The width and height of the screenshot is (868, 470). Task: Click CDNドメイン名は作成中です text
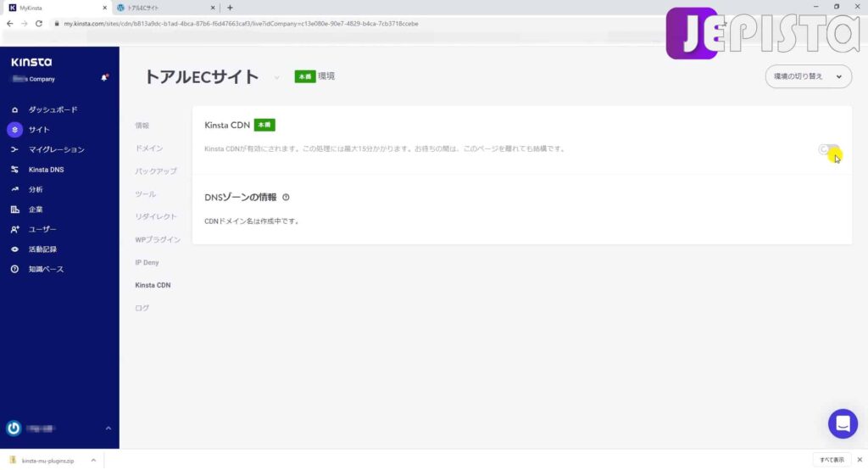pyautogui.click(x=252, y=221)
